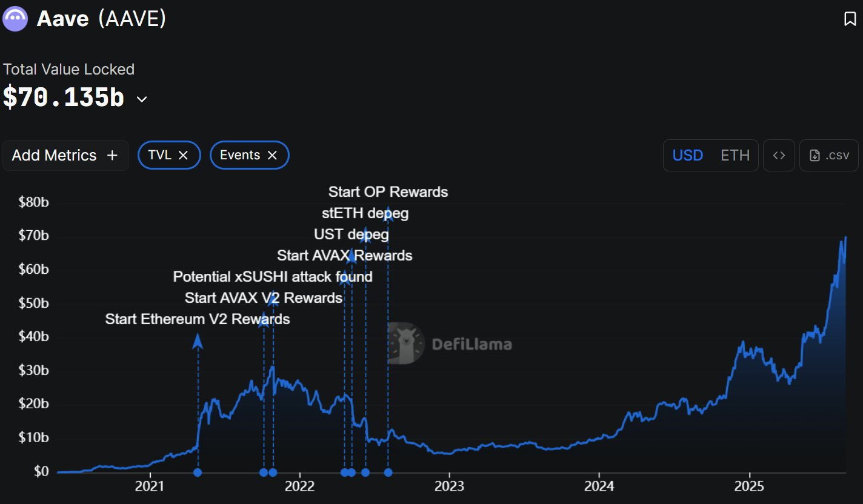
Task: Click the 'Start Ethereum V2 Rewards' label
Action: click(198, 319)
